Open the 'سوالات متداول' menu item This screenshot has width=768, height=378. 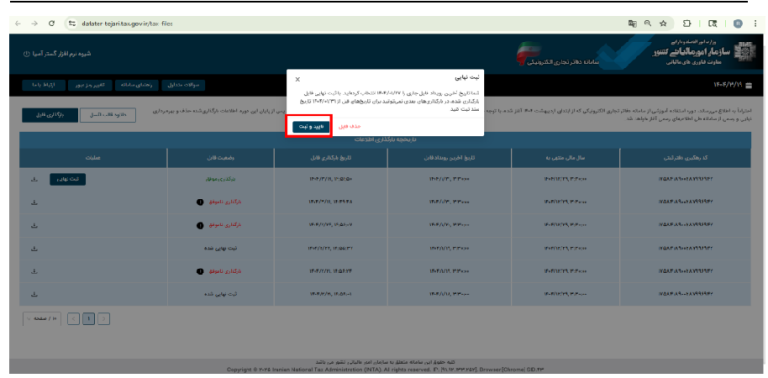(183, 85)
